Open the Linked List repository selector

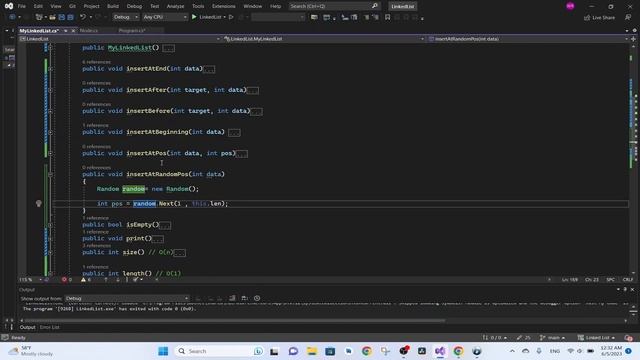(x=596, y=338)
